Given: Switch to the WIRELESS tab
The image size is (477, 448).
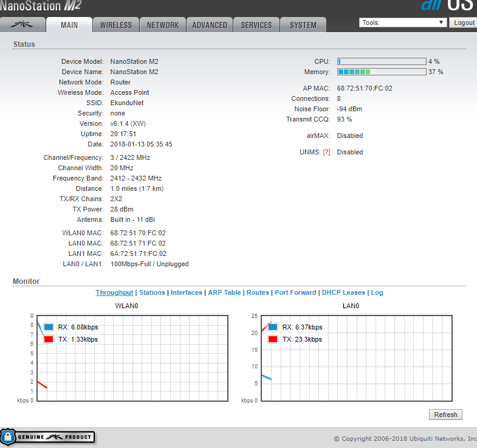Looking at the screenshot, I should click(x=116, y=25).
